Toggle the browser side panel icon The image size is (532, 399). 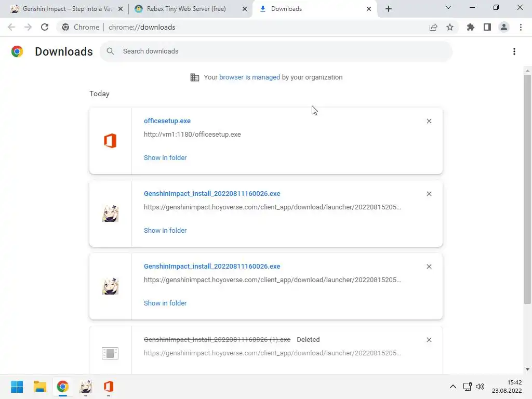(x=487, y=27)
